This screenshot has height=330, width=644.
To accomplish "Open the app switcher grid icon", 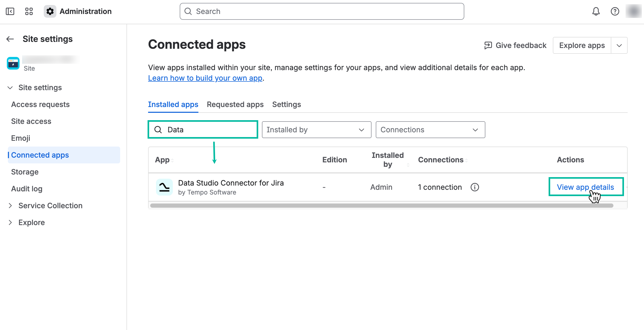I will point(29,11).
